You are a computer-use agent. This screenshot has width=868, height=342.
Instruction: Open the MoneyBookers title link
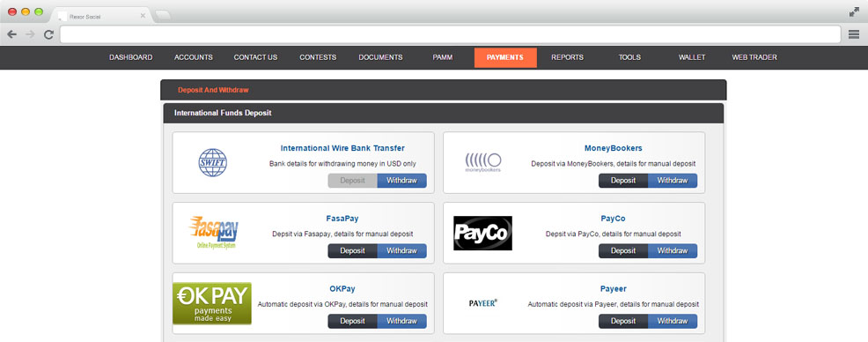[x=614, y=149]
